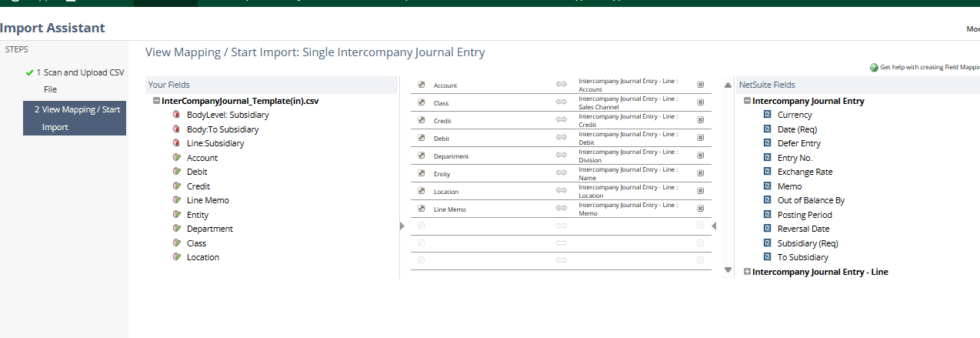The width and height of the screenshot is (980, 338).
Task: Delete the Line Memo mapping row
Action: click(x=700, y=209)
